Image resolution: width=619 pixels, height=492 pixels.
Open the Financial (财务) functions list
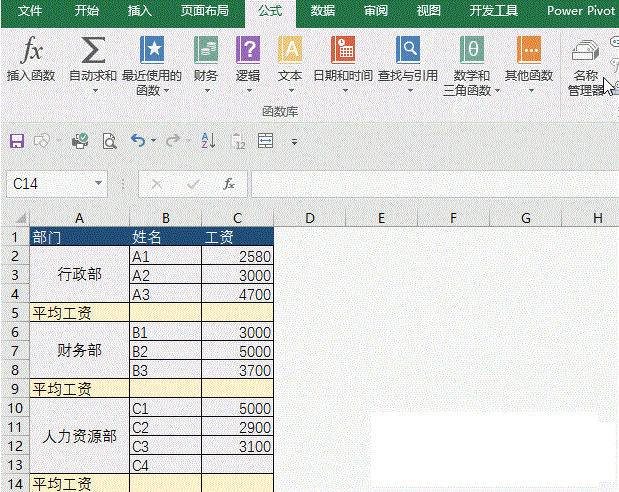tap(206, 65)
